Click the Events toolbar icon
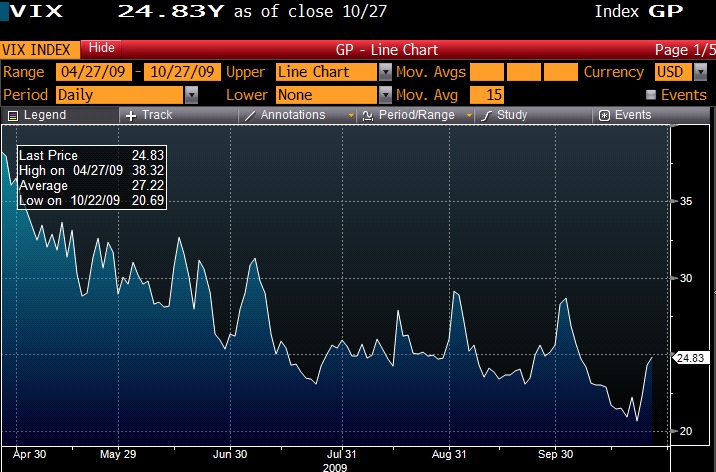Image resolution: width=716 pixels, height=472 pixels. pos(604,115)
